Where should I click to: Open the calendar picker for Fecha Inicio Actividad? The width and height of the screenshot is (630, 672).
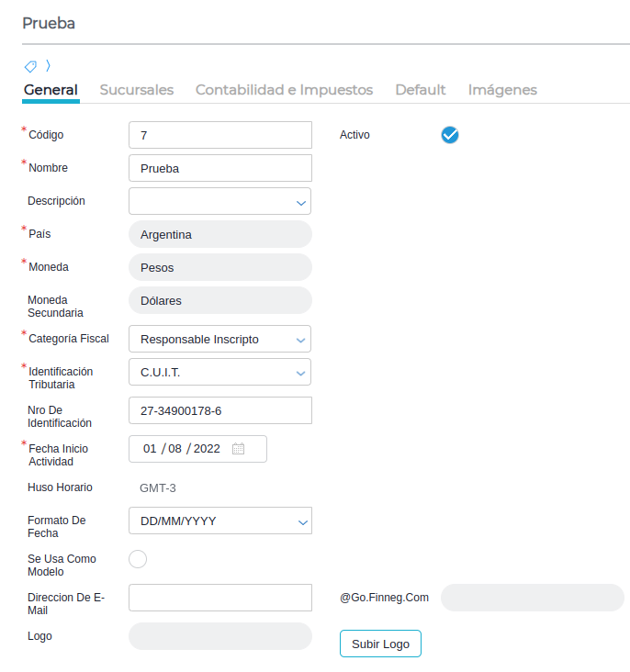(238, 449)
